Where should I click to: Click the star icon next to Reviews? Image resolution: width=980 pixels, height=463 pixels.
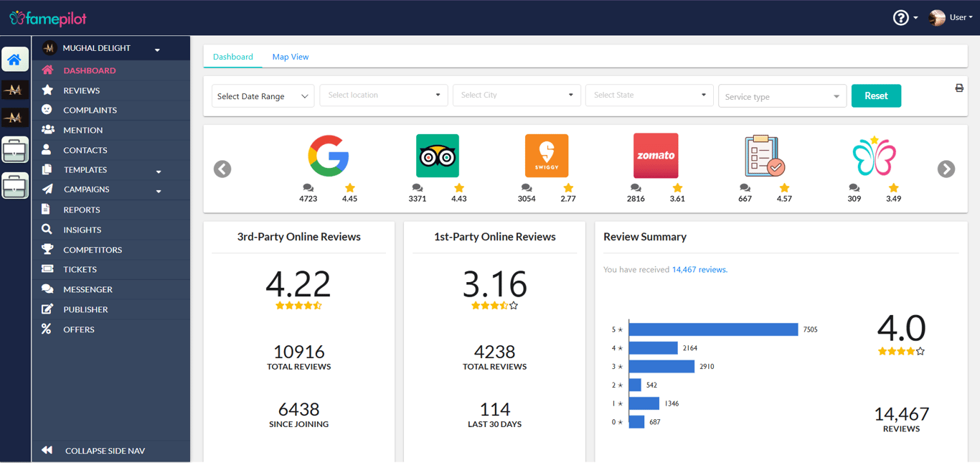point(47,90)
